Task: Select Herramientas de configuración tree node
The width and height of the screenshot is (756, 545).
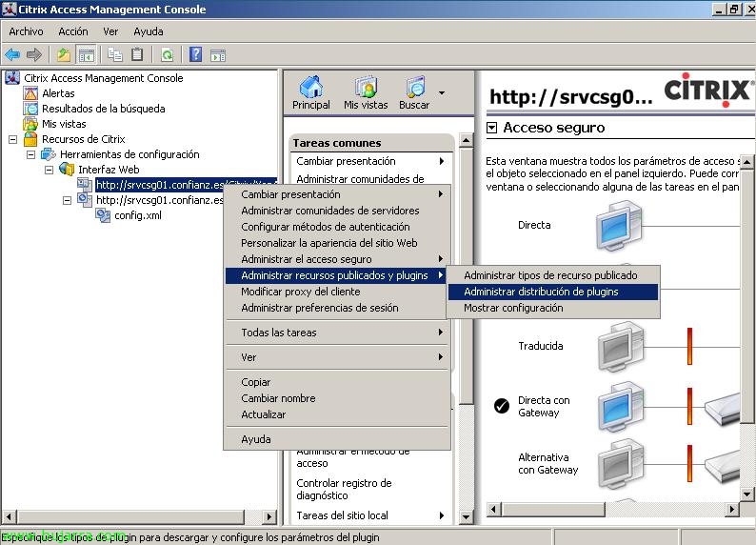Action: [x=129, y=154]
